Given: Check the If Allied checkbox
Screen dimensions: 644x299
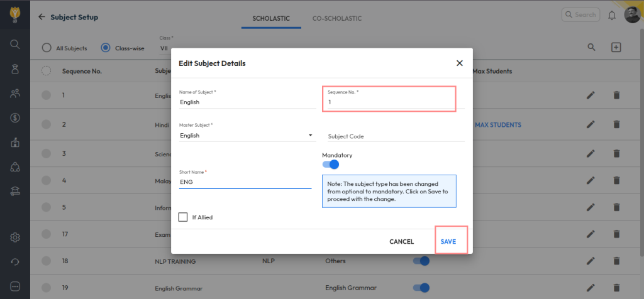Looking at the screenshot, I should [184, 217].
